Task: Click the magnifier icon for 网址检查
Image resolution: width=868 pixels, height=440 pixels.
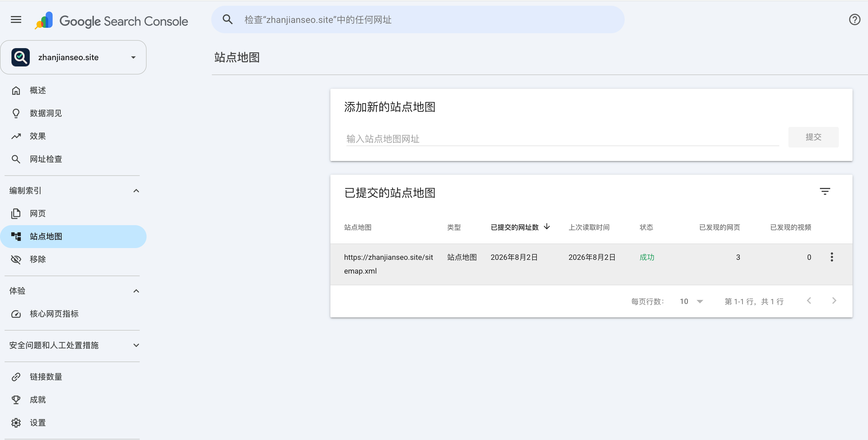Action: click(x=16, y=159)
